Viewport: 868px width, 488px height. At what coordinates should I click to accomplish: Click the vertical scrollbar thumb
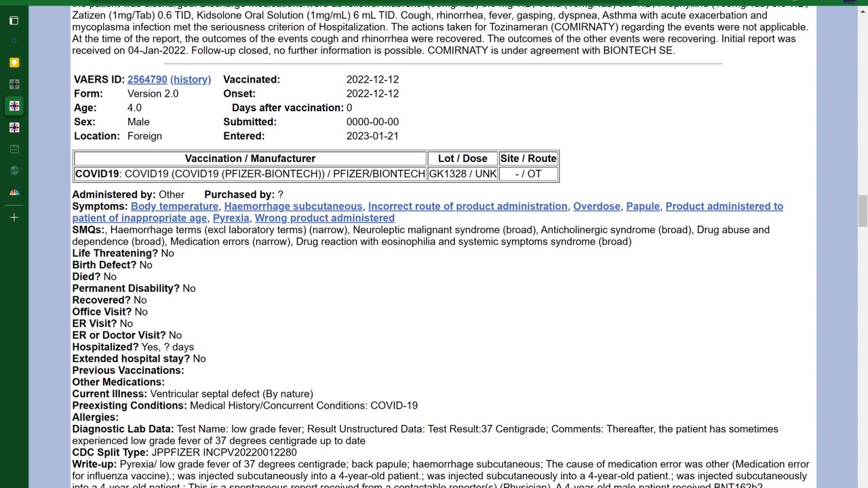[x=863, y=211]
